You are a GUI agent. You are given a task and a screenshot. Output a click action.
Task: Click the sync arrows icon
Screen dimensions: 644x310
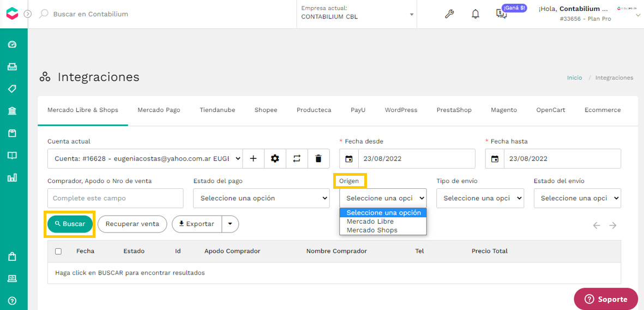(x=297, y=159)
